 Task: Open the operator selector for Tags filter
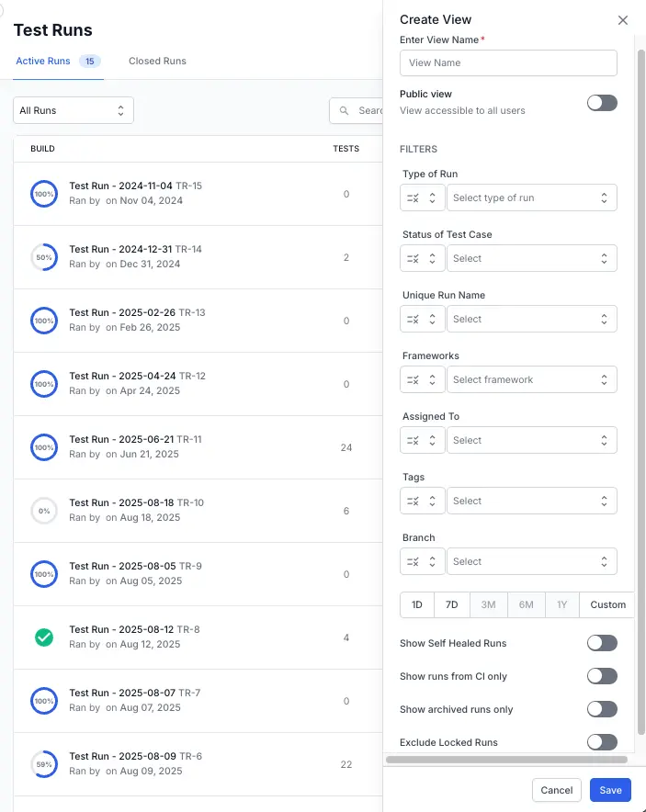pyautogui.click(x=422, y=501)
